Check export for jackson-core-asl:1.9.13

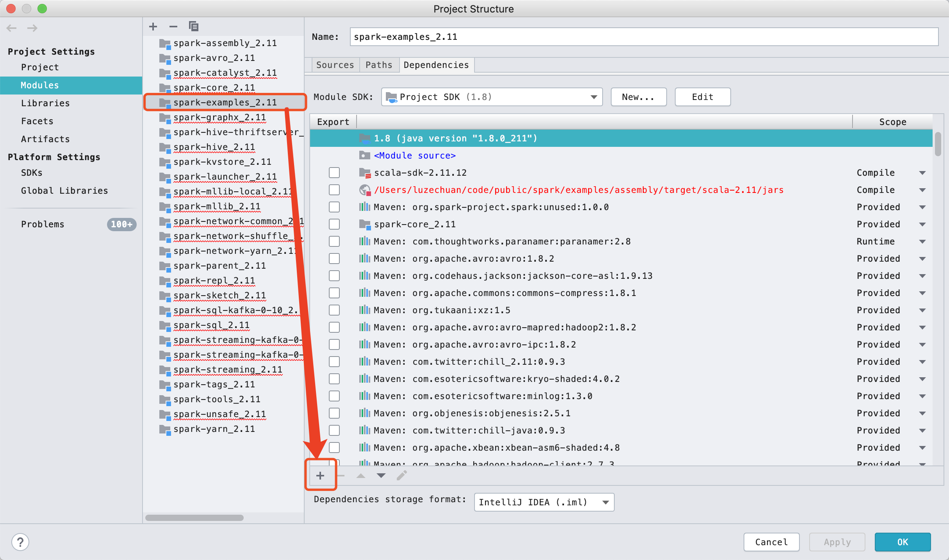334,276
